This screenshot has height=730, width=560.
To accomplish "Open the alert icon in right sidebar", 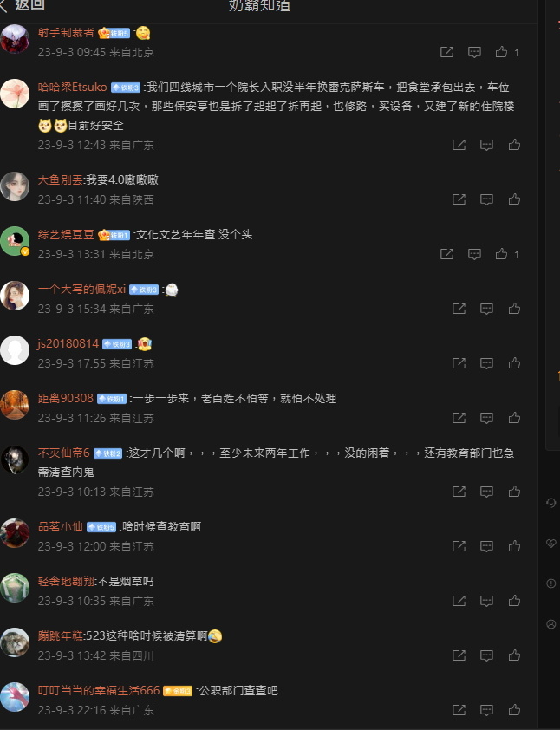I will (551, 583).
